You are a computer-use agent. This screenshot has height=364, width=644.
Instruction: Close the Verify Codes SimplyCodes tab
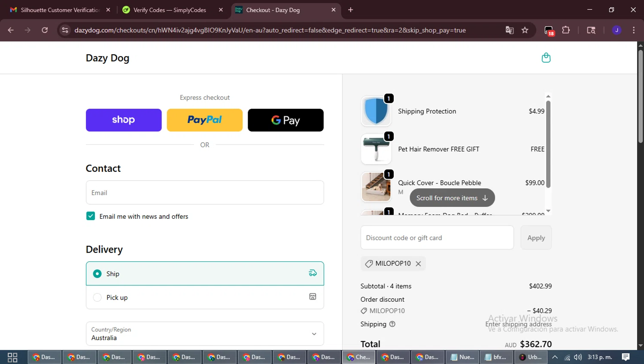tap(221, 10)
